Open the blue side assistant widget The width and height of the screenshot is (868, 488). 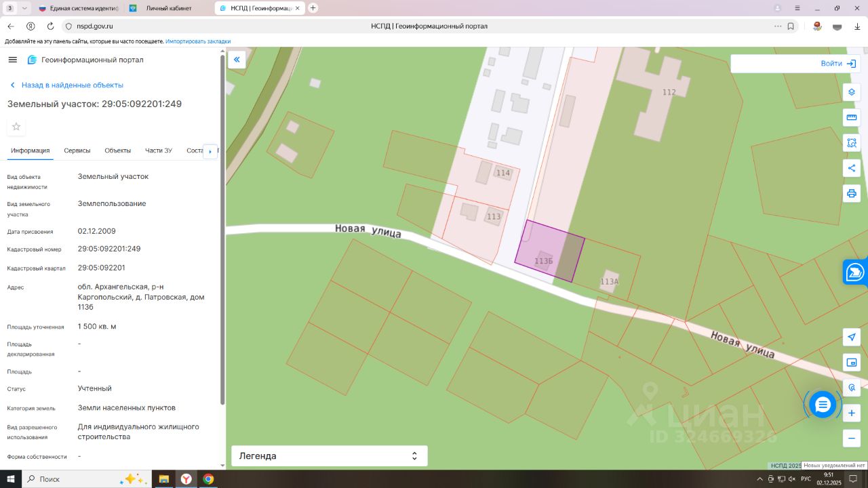[855, 272]
